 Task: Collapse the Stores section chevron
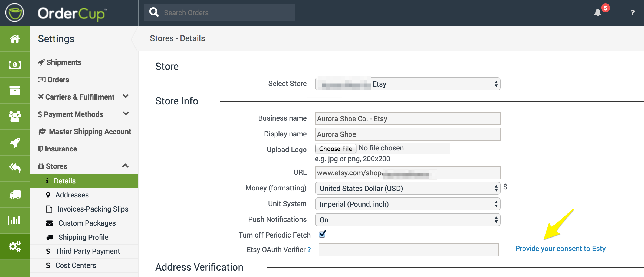click(x=125, y=166)
